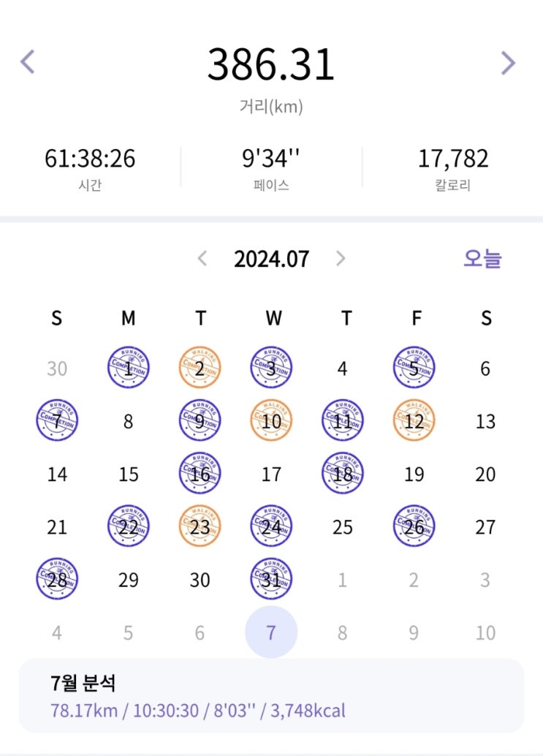
Task: Jump to today with 오늘 button
Action: (482, 258)
